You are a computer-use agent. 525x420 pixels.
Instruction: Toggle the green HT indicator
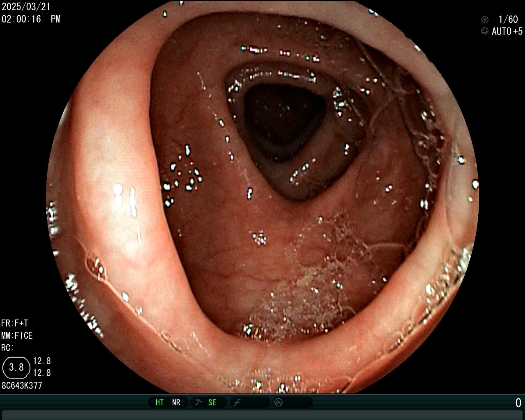tap(160, 402)
